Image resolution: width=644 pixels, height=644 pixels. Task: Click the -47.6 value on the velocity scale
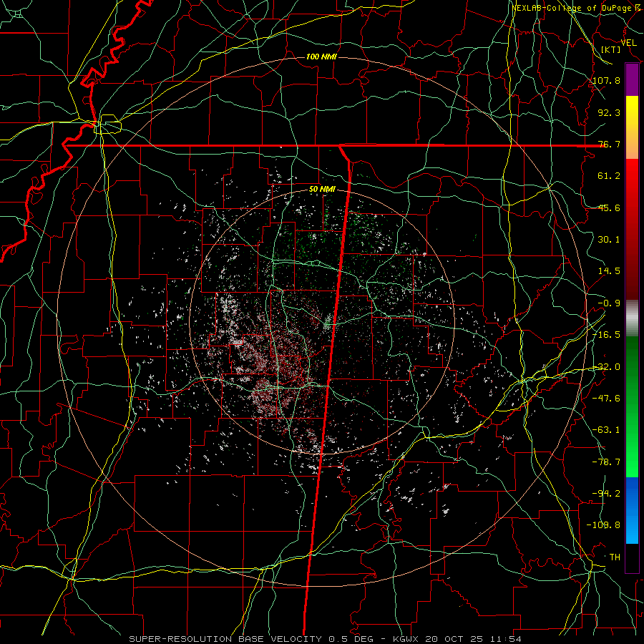[606, 399]
